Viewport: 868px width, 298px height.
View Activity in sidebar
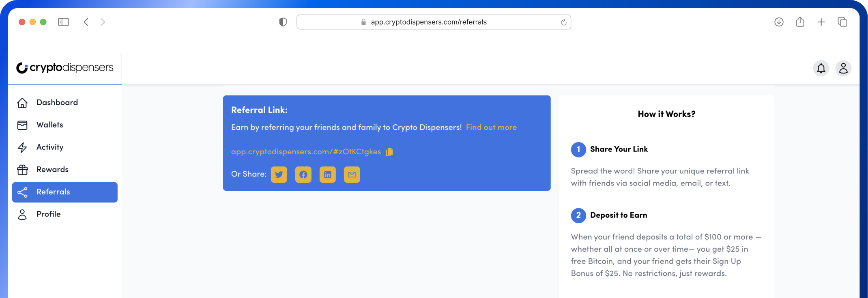pos(65,147)
